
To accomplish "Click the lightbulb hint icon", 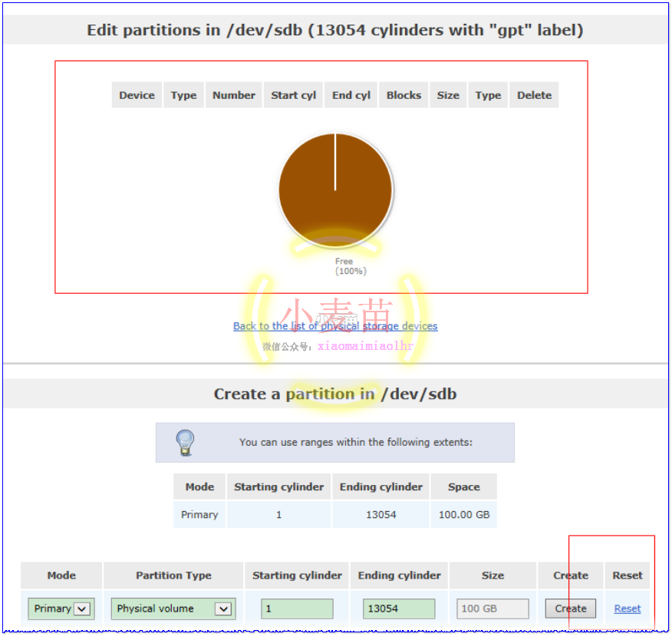I will click(x=184, y=442).
